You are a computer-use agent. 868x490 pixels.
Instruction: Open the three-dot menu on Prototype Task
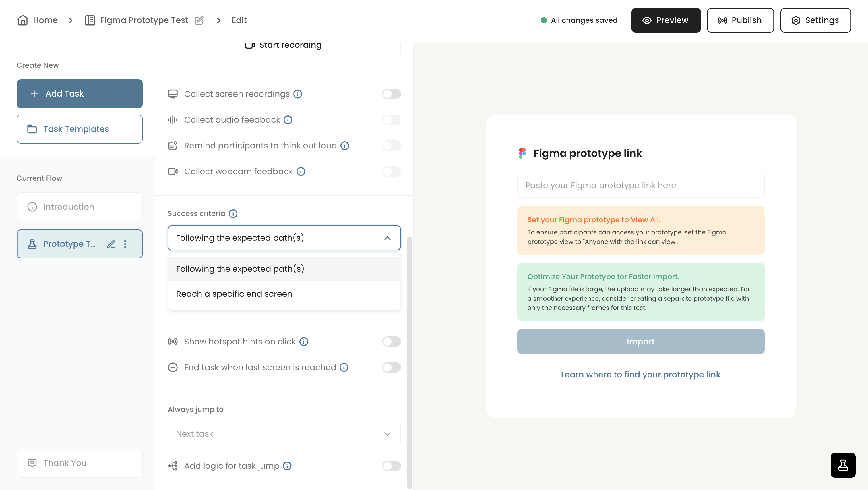[125, 244]
